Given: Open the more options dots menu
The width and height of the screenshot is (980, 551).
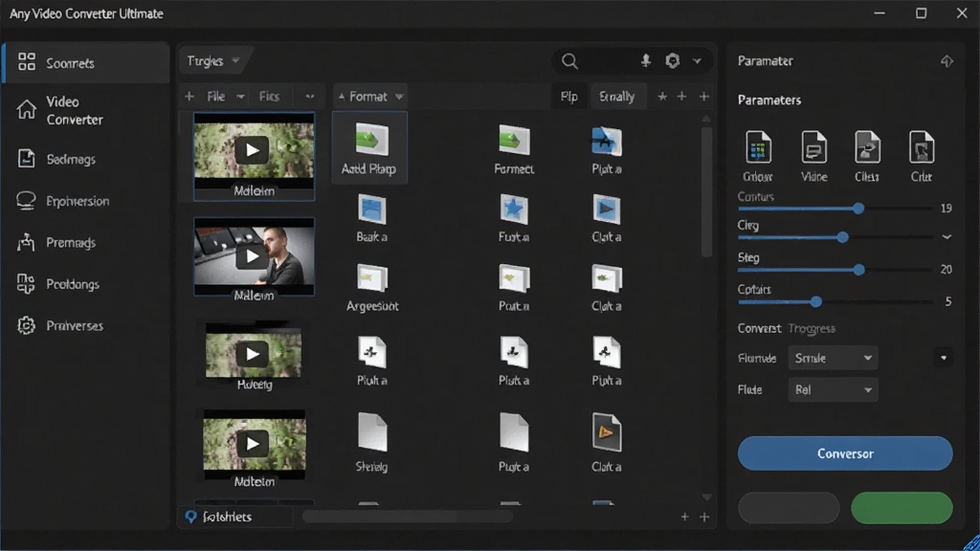Looking at the screenshot, I should [309, 97].
